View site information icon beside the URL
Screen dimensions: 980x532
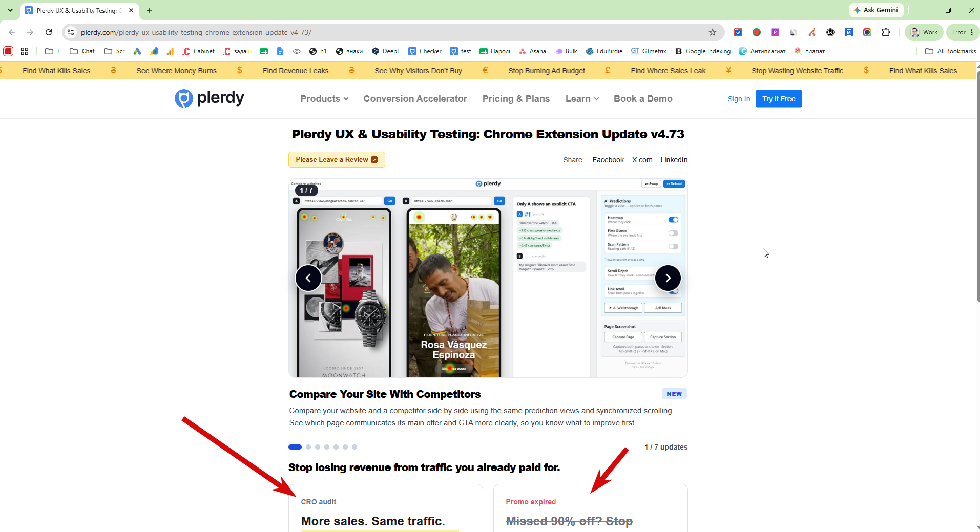[x=71, y=32]
